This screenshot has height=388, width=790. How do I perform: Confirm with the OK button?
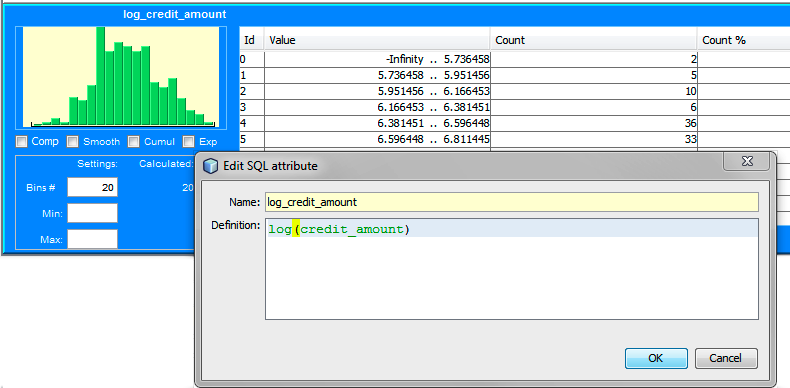656,358
